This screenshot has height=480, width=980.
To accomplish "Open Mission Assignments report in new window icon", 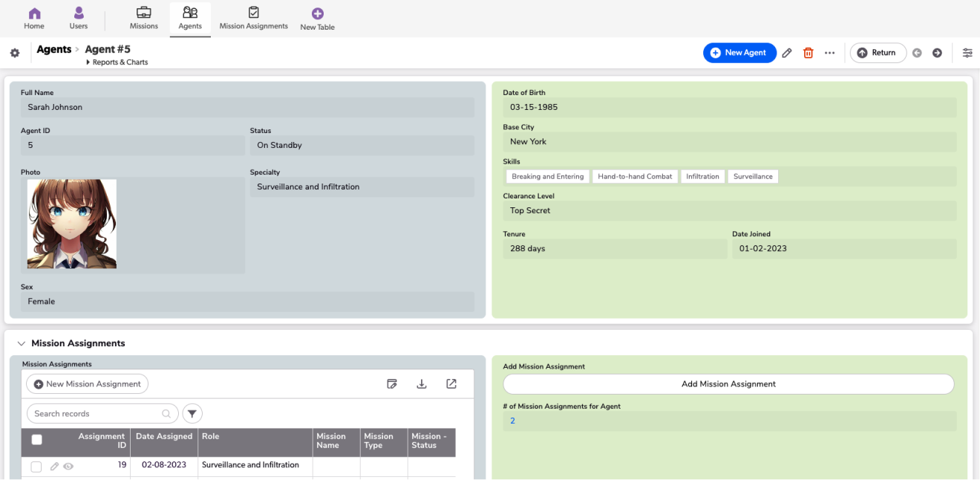I will pos(451,384).
